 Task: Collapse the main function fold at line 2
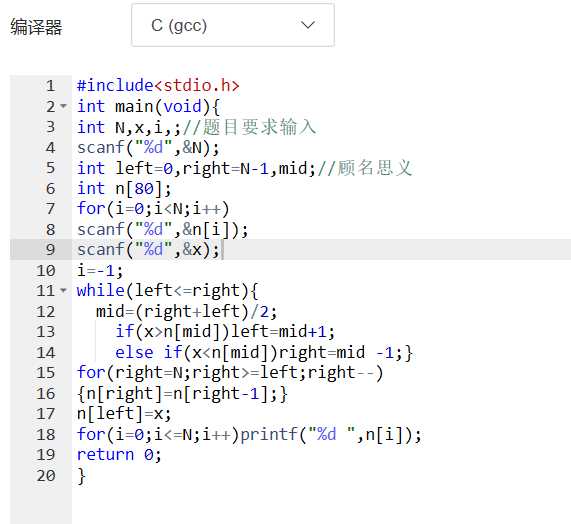[x=64, y=106]
